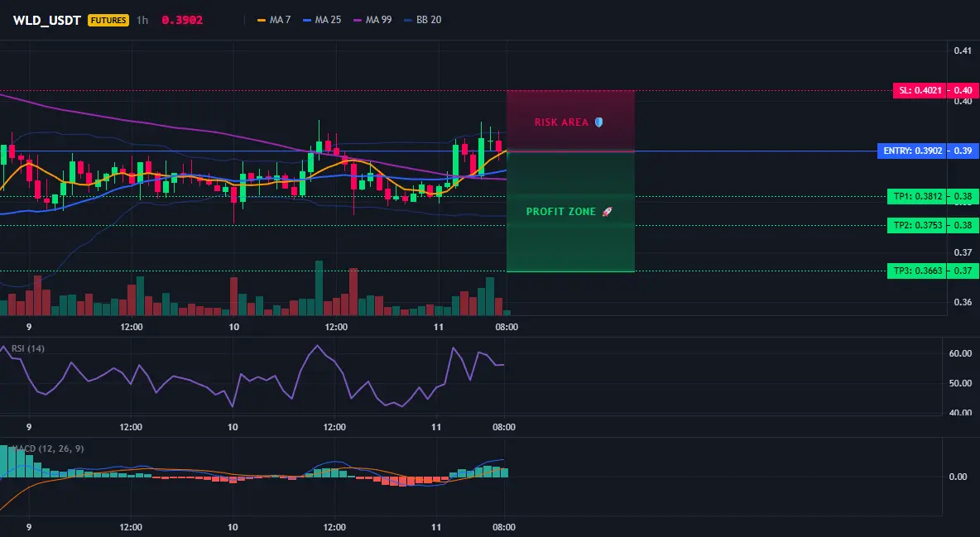Click the blue MA 25 color dash in legend
This screenshot has width=980, height=537.
click(x=307, y=20)
